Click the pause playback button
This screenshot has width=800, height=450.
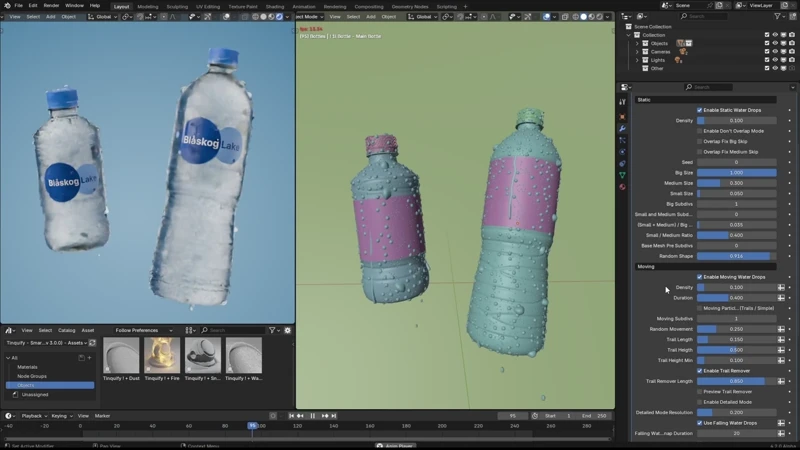click(313, 416)
